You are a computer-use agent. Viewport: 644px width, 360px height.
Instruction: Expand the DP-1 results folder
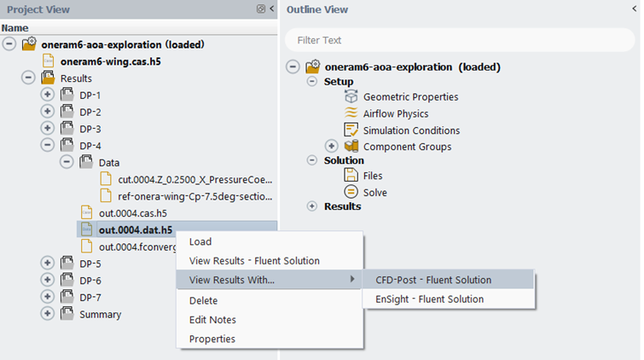(x=47, y=95)
